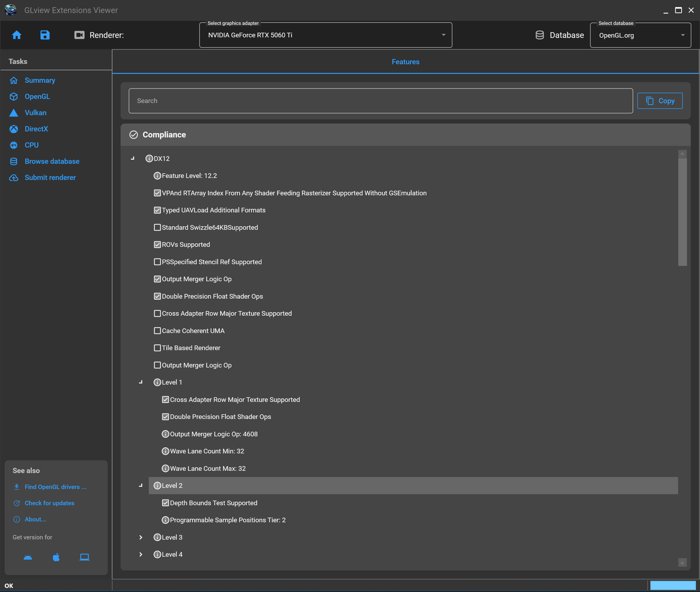Open the graphics adapter dropdown
This screenshot has height=592, width=700.
tap(325, 35)
